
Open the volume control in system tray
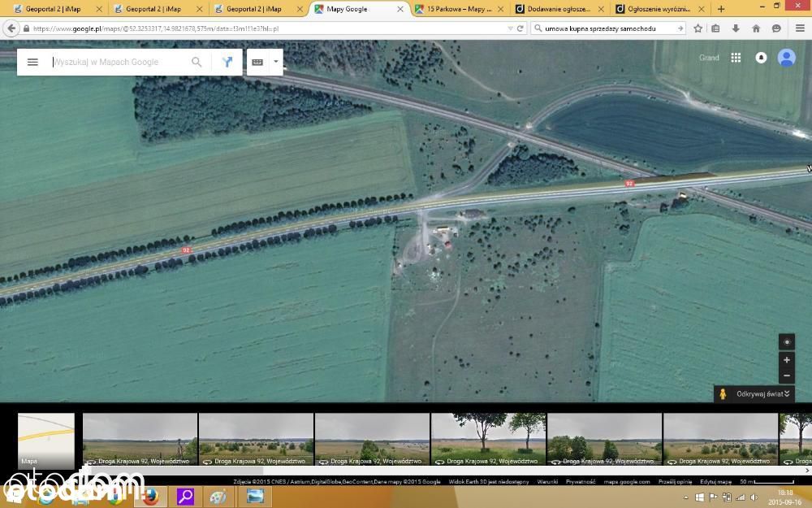(754, 497)
